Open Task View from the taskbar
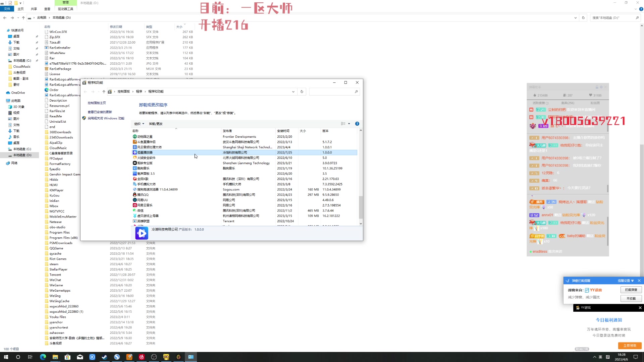 tap(30, 357)
